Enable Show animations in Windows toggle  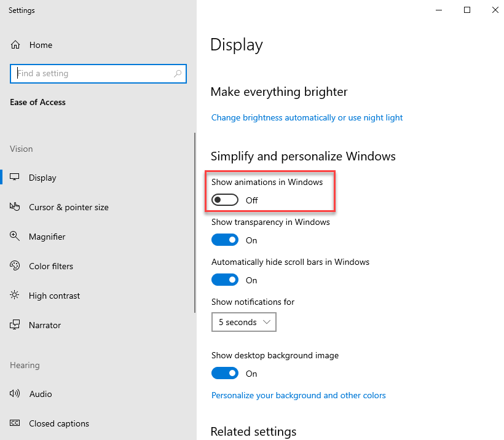point(225,200)
